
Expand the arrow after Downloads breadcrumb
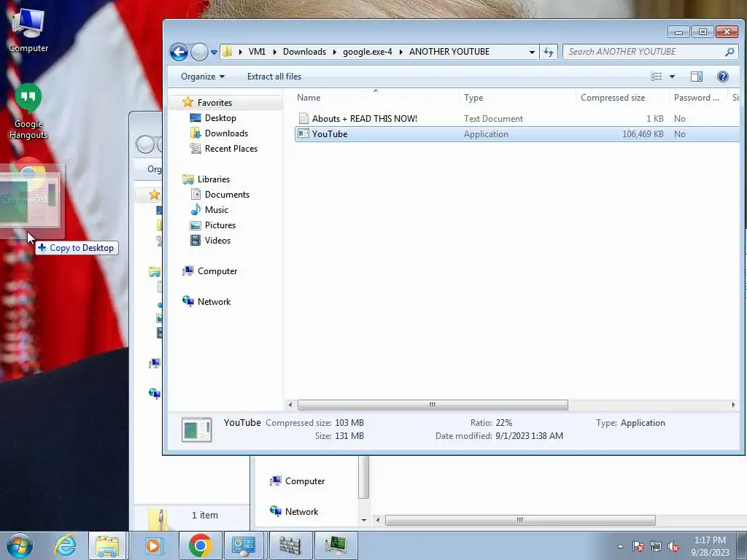coord(334,52)
